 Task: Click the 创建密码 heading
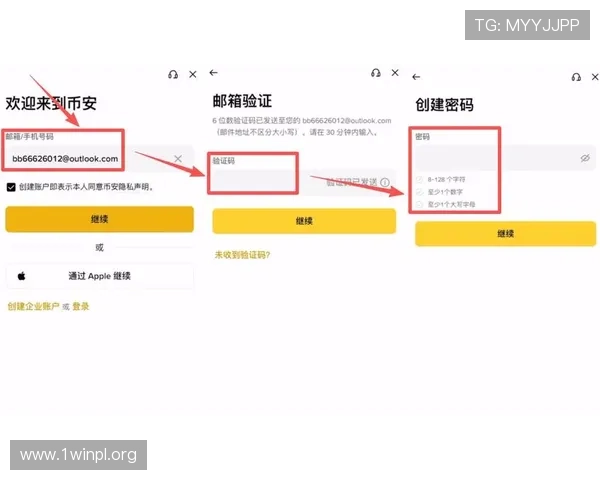[445, 104]
